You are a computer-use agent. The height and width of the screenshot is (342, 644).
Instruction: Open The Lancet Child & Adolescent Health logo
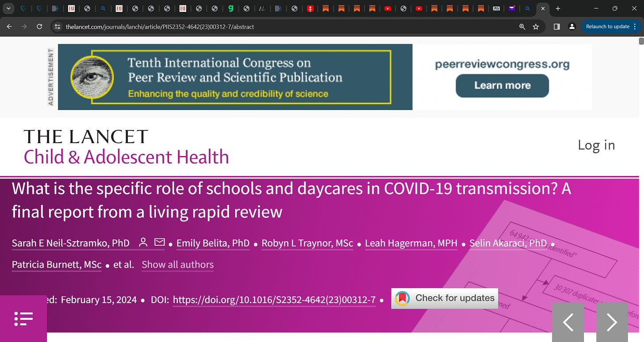126,148
